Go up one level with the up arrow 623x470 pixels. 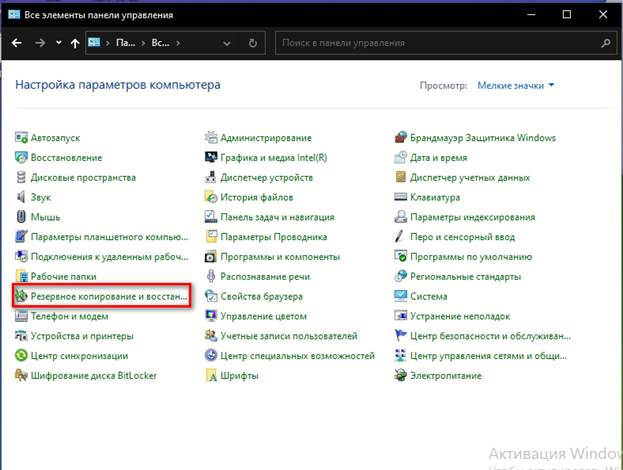75,43
